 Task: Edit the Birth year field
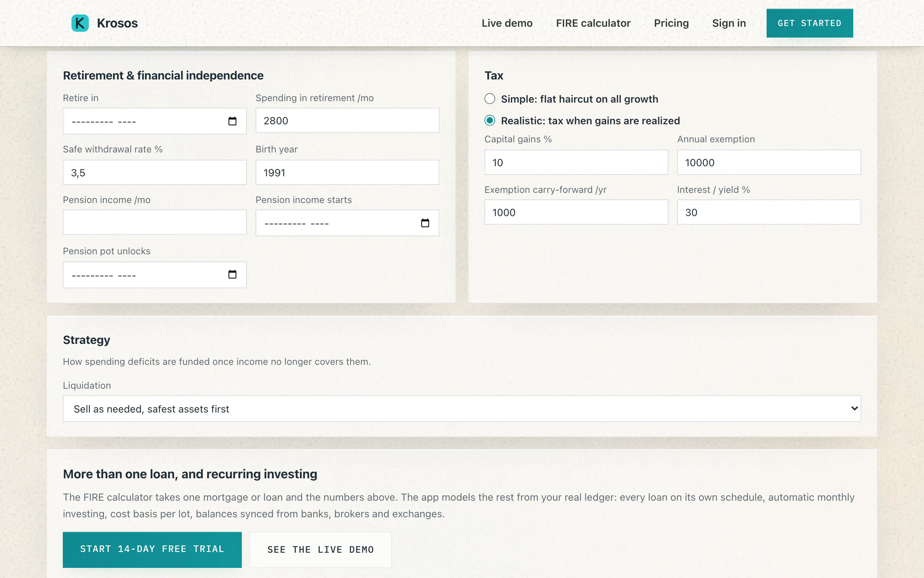coord(348,172)
